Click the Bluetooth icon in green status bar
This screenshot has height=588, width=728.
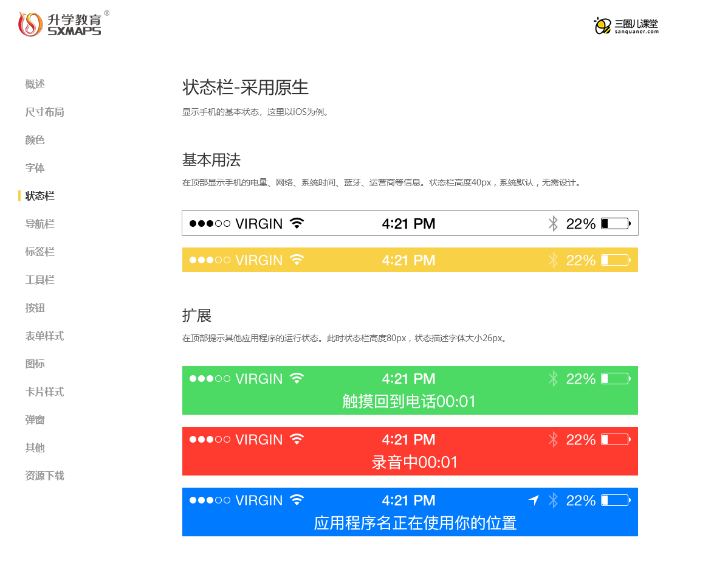click(x=553, y=379)
